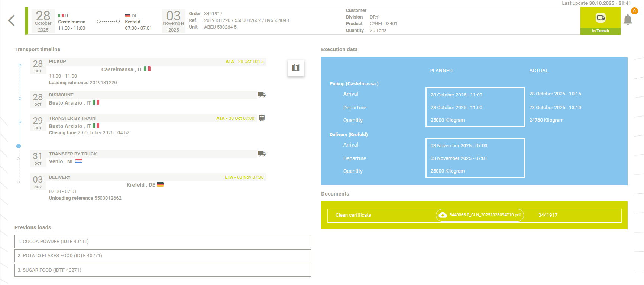Click planned delivery arrival 03 November 07:00

(459, 146)
